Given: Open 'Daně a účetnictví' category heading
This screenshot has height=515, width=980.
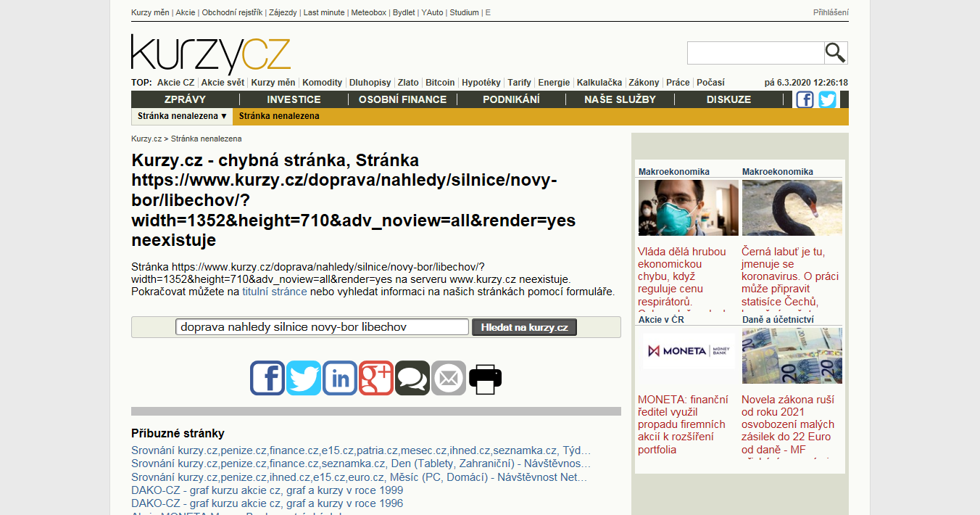Looking at the screenshot, I should (778, 319).
